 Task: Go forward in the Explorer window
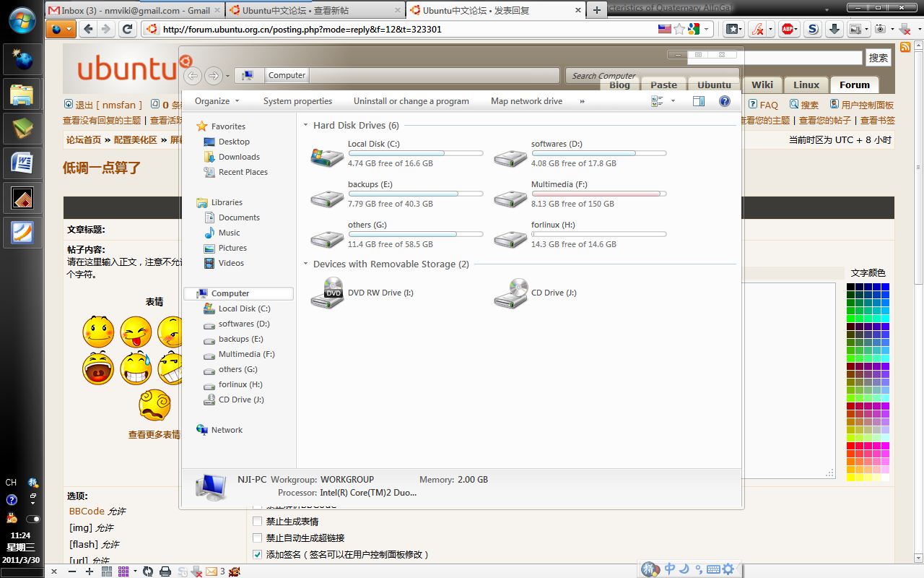(213, 75)
